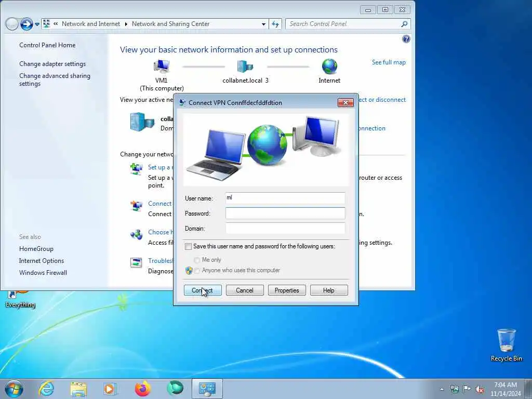The image size is (532, 399).
Task: Click the search magnifier icon
Action: coord(404,24)
